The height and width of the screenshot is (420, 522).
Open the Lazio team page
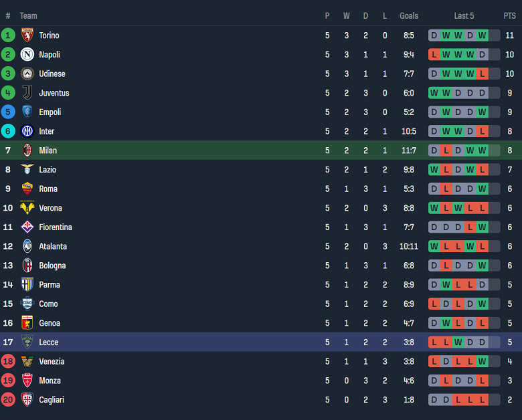pos(48,170)
